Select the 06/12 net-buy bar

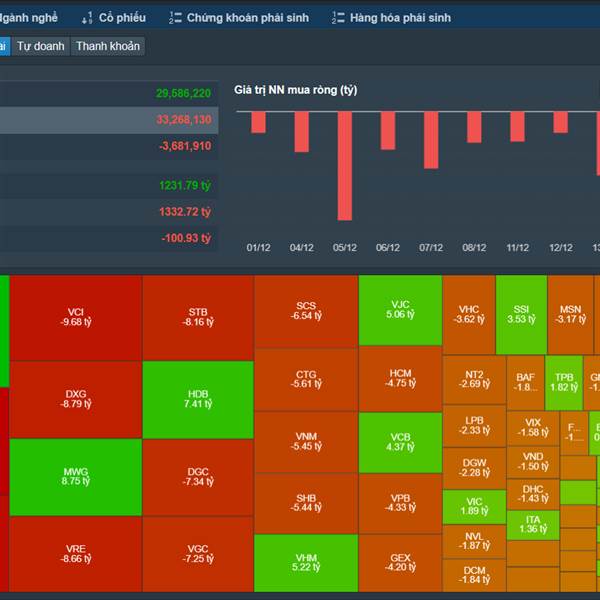point(388,130)
